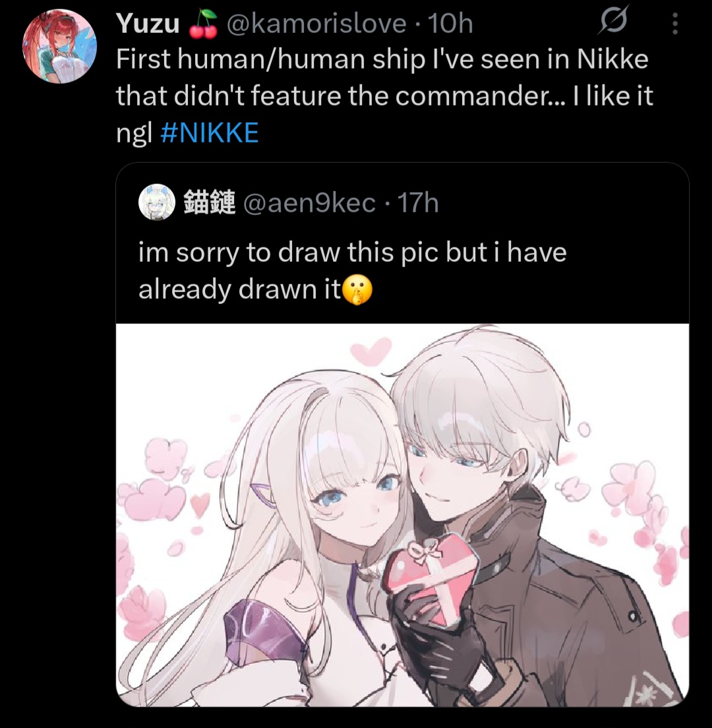Click the 錨鏈 display name
This screenshot has height=728, width=712.
(210, 202)
